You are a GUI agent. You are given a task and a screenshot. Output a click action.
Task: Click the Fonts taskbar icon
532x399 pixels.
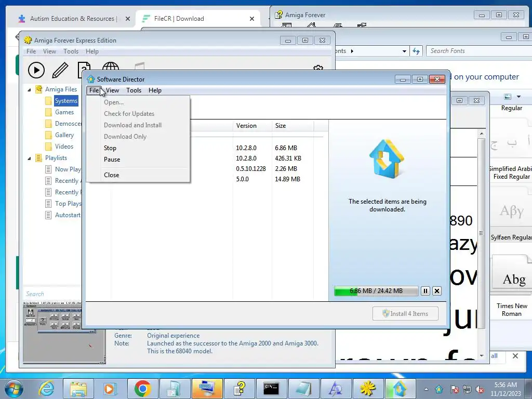[x=335, y=389]
